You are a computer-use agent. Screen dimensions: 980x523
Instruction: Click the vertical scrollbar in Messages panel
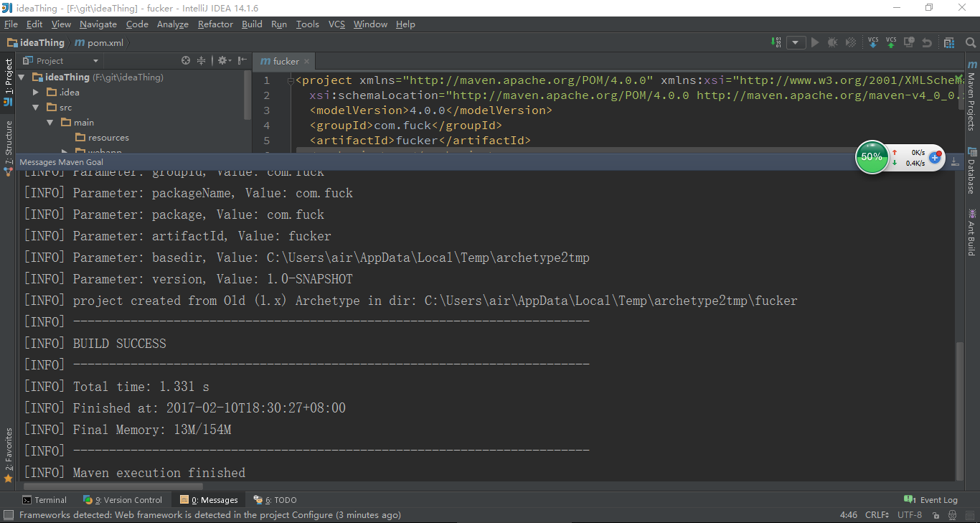point(960,411)
